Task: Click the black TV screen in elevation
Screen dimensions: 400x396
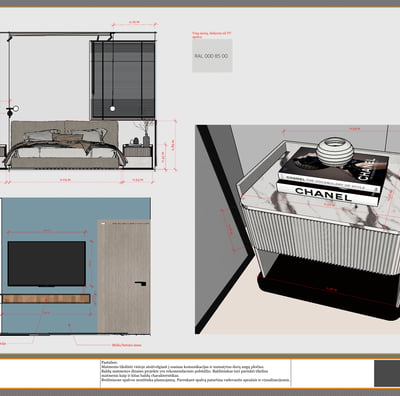Action: [x=47, y=264]
